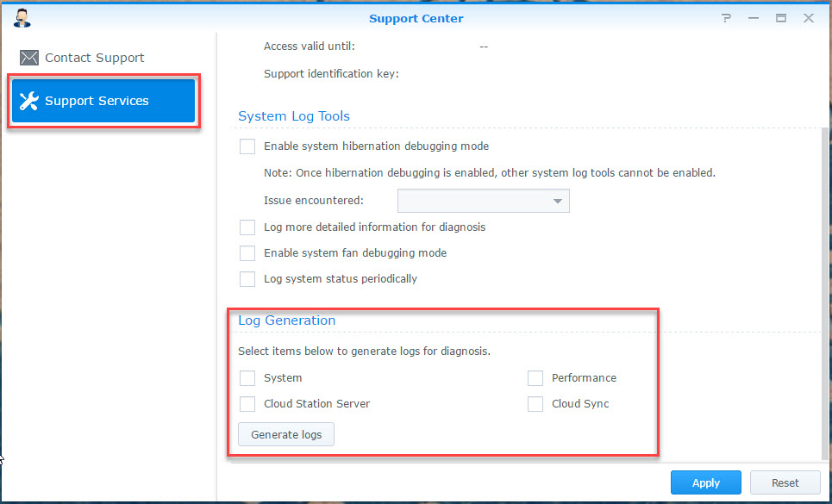The image size is (832, 504).
Task: Open help via question mark icon
Action: (x=728, y=18)
